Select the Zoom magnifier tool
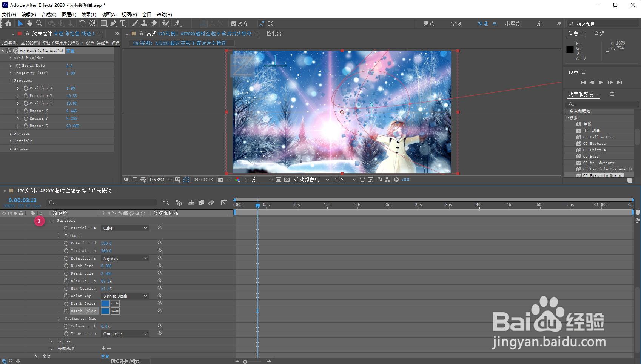Image resolution: width=641 pixels, height=364 pixels. 39,23
